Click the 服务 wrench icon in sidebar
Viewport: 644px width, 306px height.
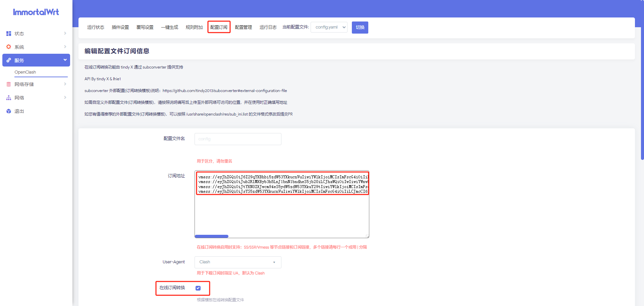8,60
